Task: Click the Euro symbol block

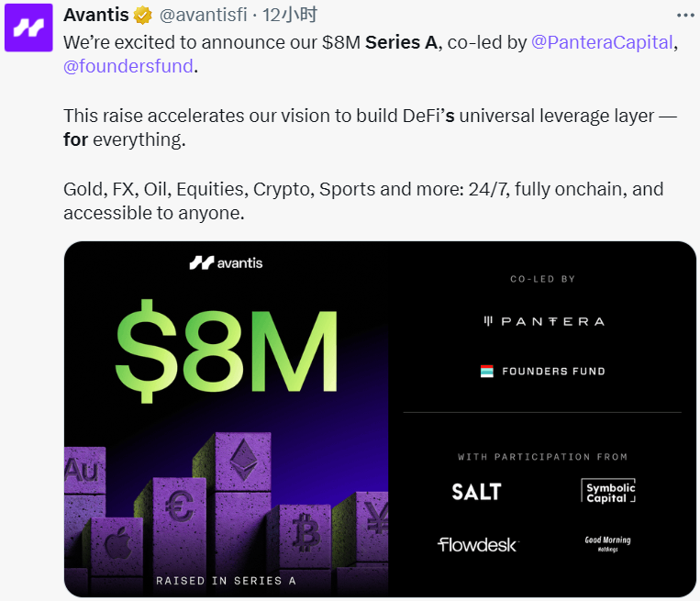Action: (178, 507)
